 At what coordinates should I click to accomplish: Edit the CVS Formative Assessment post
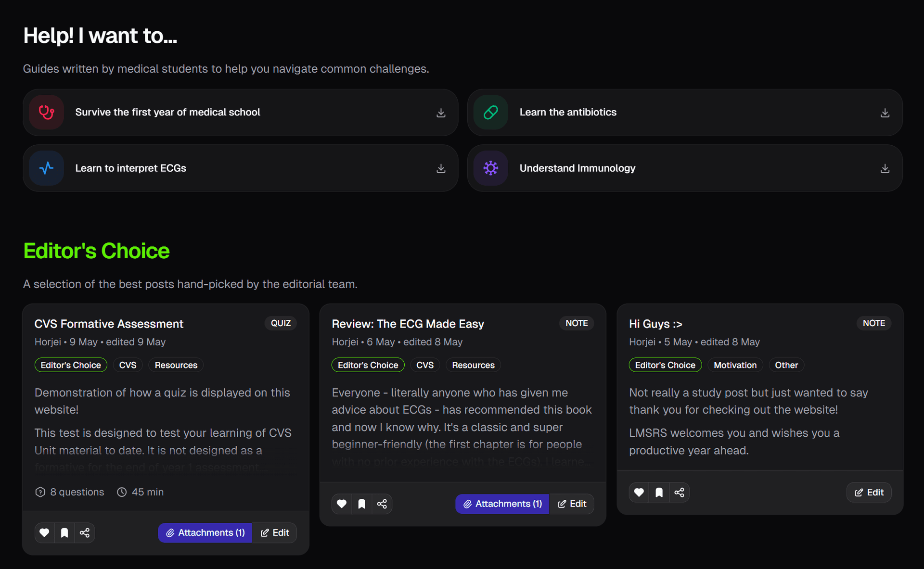pyautogui.click(x=274, y=532)
